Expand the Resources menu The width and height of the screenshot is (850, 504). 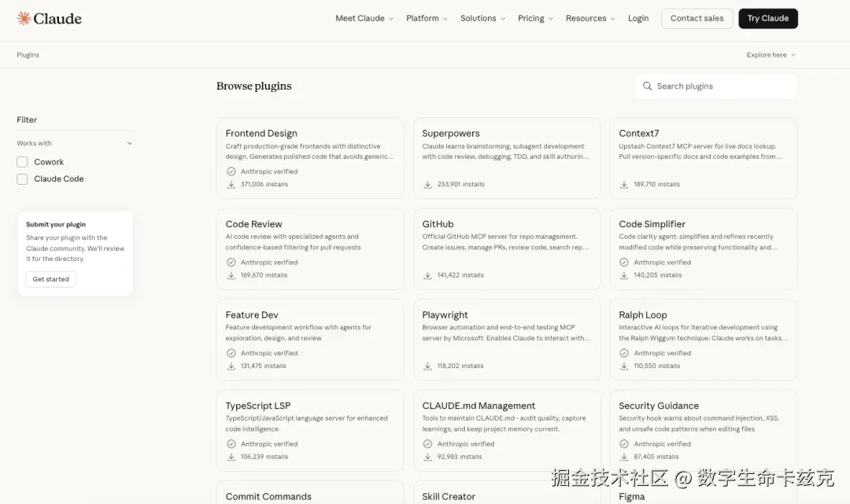[x=590, y=18]
